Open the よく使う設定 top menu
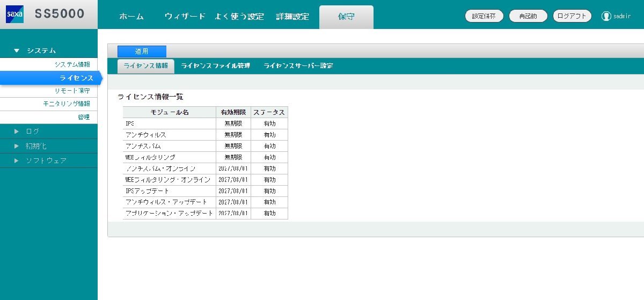This screenshot has width=644, height=300. 239,16
